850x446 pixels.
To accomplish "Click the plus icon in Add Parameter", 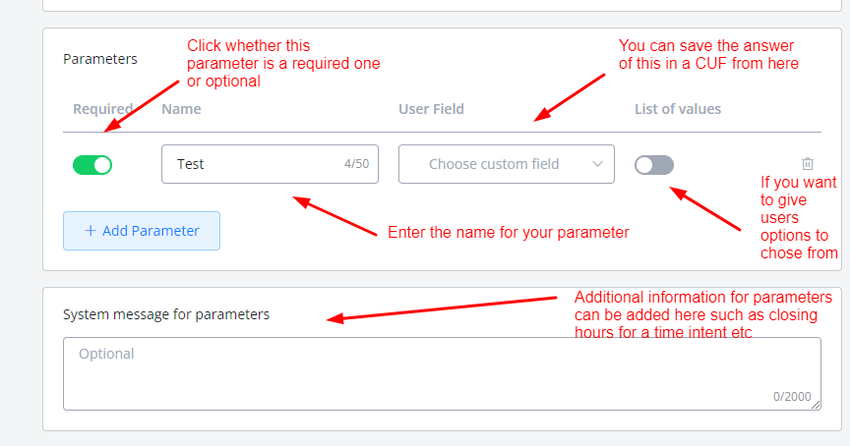I will coord(91,231).
